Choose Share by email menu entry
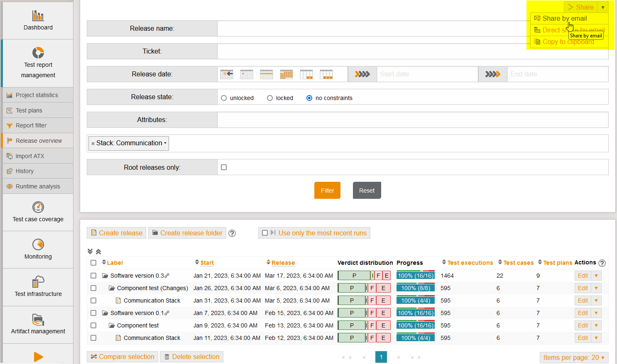Viewport: 617px width, 364px height. coord(564,18)
